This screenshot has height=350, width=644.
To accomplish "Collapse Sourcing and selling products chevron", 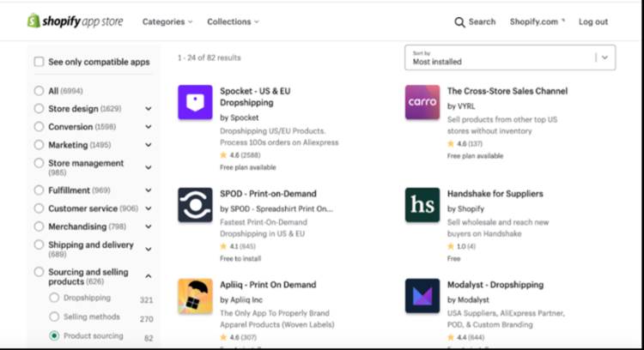I will (149, 276).
